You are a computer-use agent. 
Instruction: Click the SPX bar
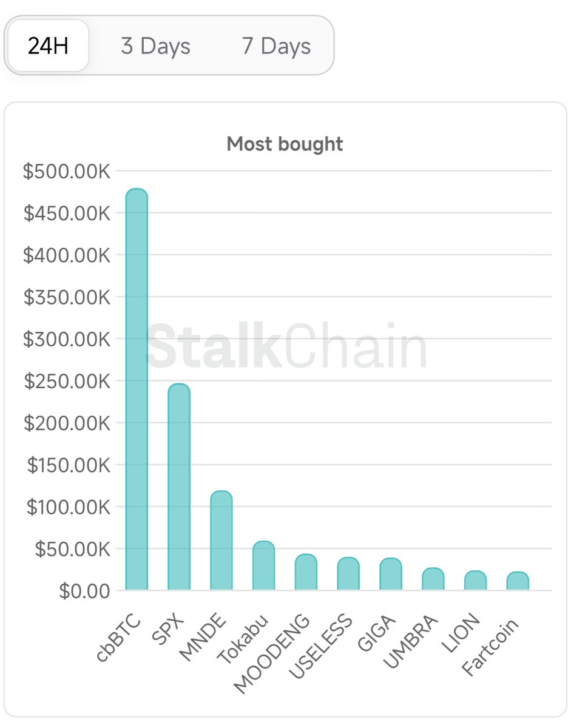point(179,487)
